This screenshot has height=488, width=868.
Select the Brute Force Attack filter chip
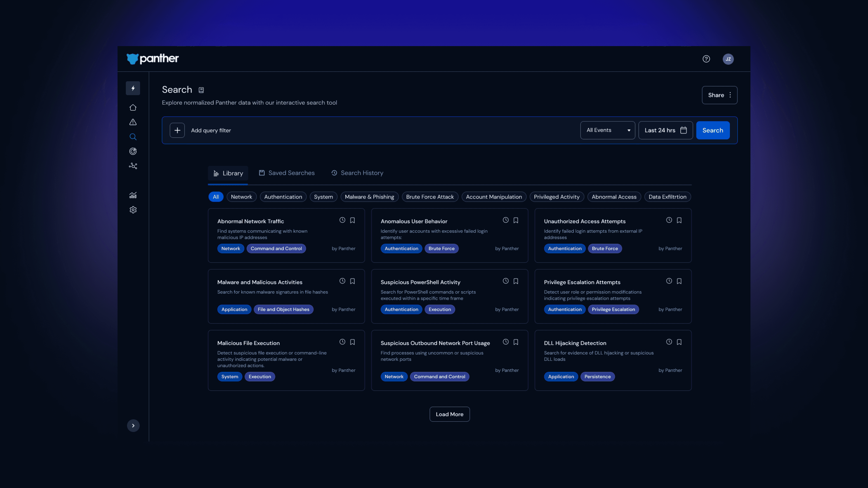[x=430, y=197]
